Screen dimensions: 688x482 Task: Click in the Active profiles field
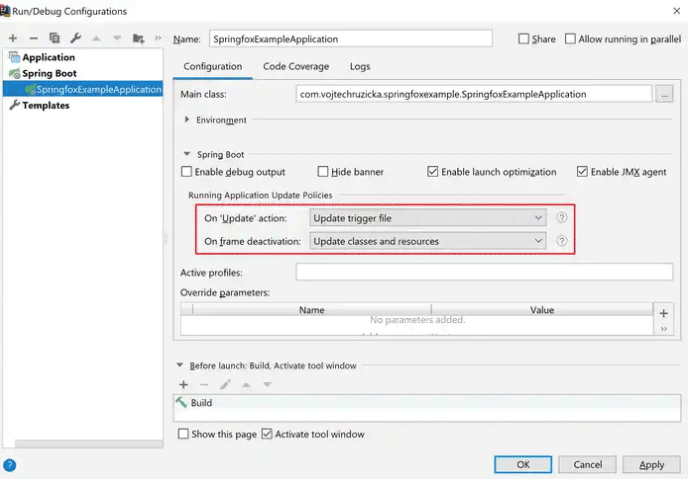tap(484, 273)
